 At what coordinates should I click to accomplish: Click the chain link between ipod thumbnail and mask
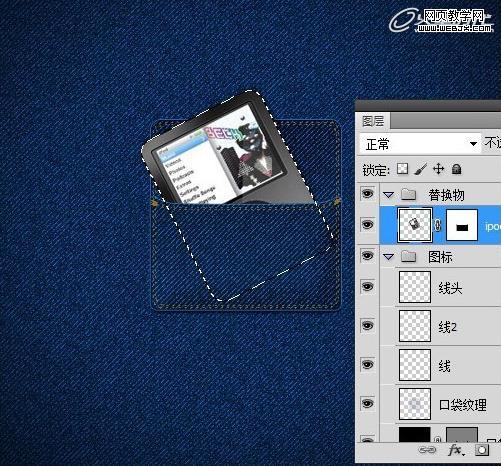click(x=438, y=226)
